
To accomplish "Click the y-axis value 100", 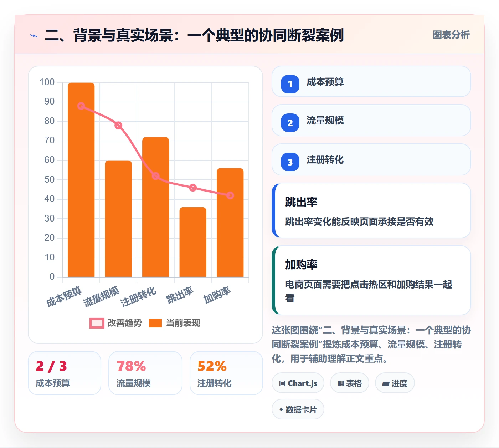I will pos(47,82).
